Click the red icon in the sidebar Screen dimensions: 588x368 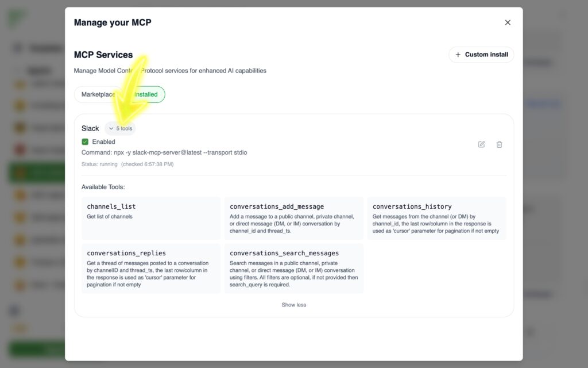[21, 149]
